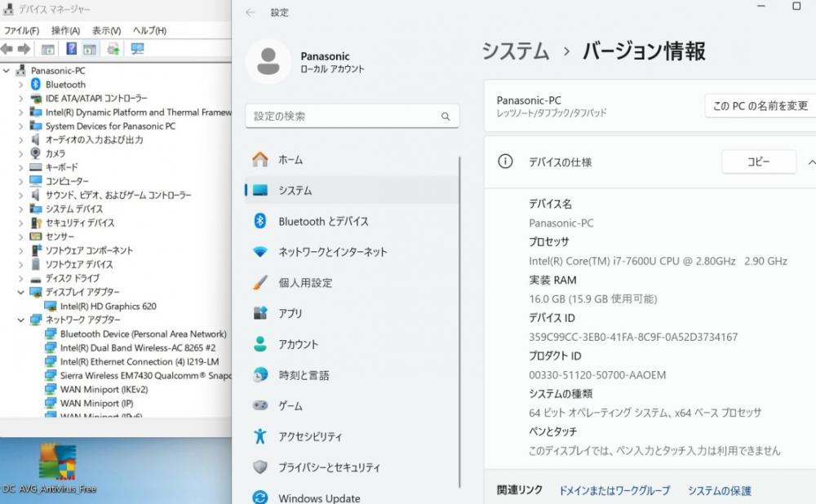Expand the Bluetooth node in device tree
The width and height of the screenshot is (816, 504).
pyautogui.click(x=21, y=84)
